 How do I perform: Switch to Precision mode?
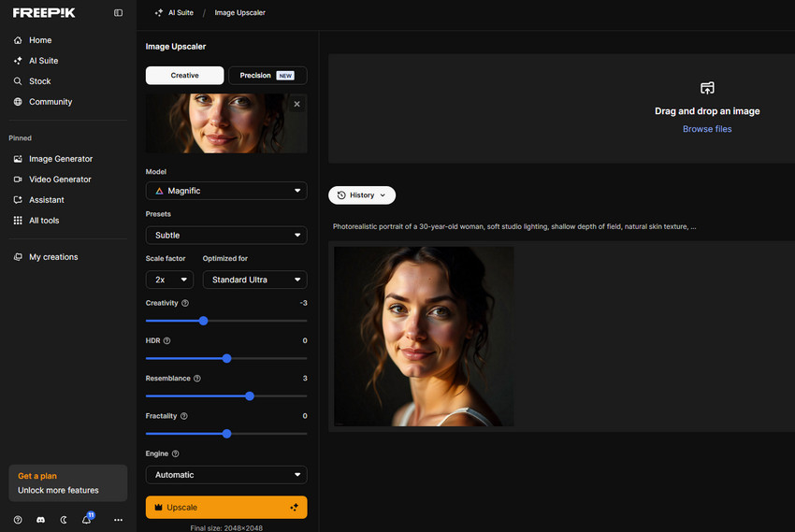tap(267, 76)
